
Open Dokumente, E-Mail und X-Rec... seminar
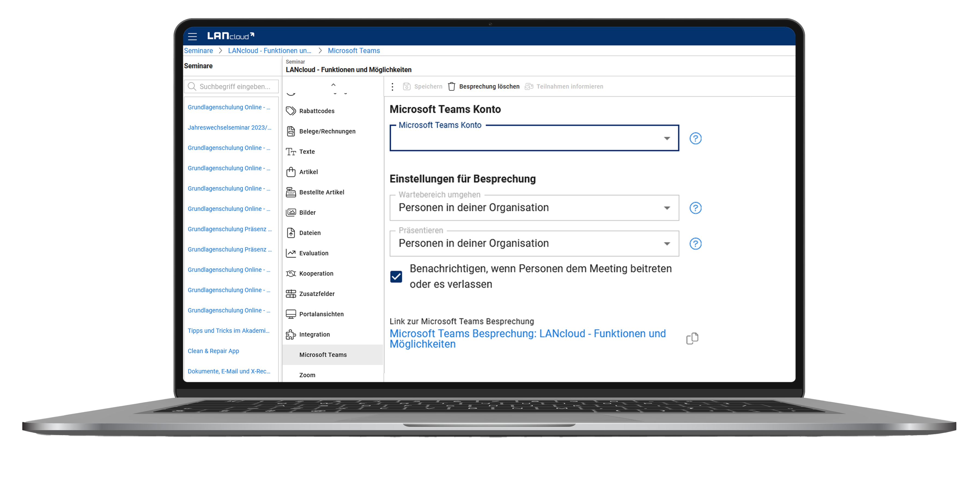[x=229, y=371]
